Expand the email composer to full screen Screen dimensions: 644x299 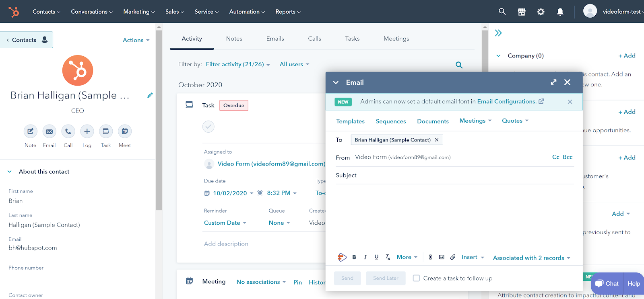click(553, 82)
